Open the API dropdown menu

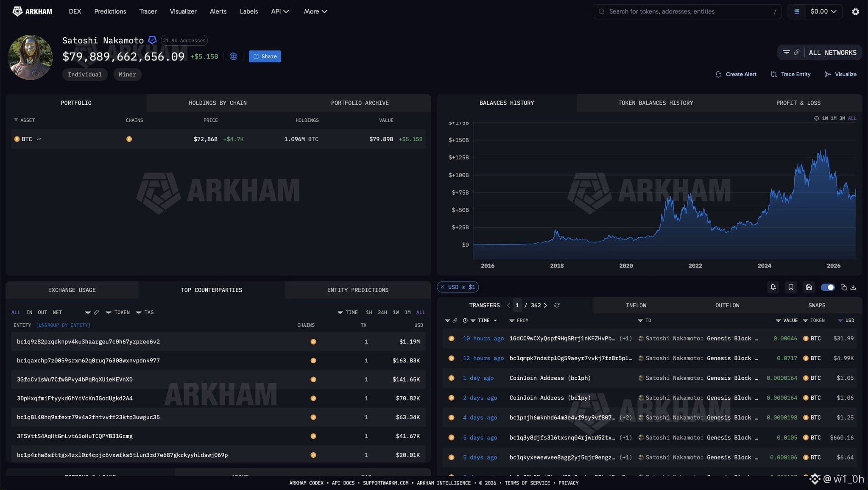[280, 11]
